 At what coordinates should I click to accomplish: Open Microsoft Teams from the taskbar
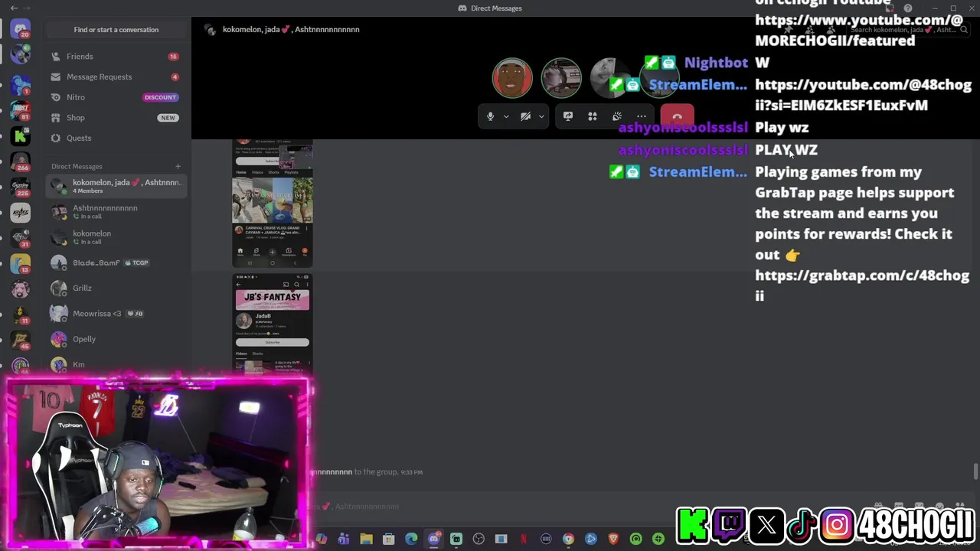coord(344,540)
